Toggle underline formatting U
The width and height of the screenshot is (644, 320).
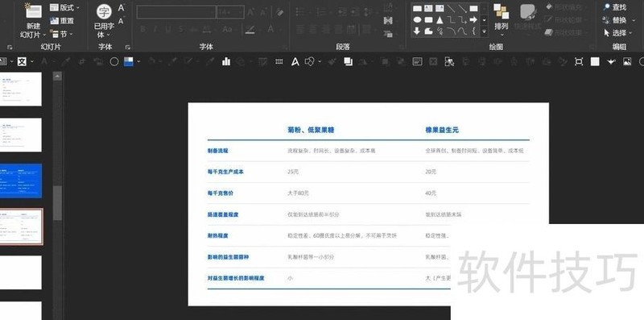[x=168, y=29]
